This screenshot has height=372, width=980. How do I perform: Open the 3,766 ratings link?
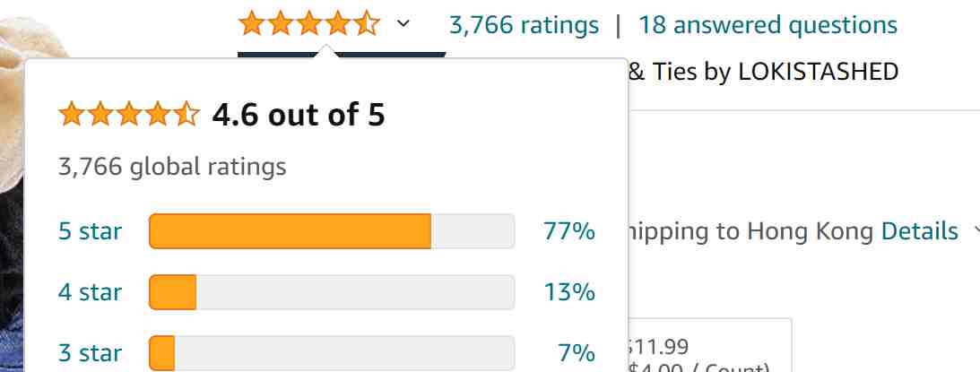pos(524,25)
